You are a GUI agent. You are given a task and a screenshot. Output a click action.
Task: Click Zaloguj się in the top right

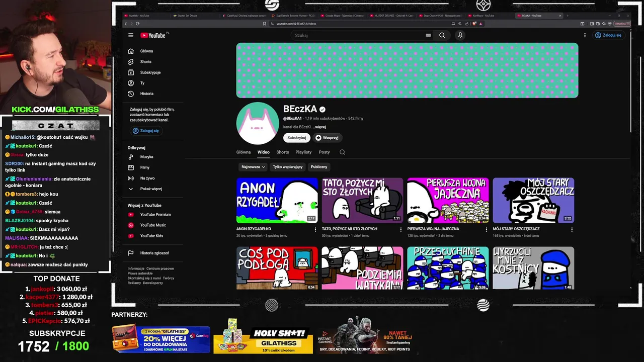(608, 35)
